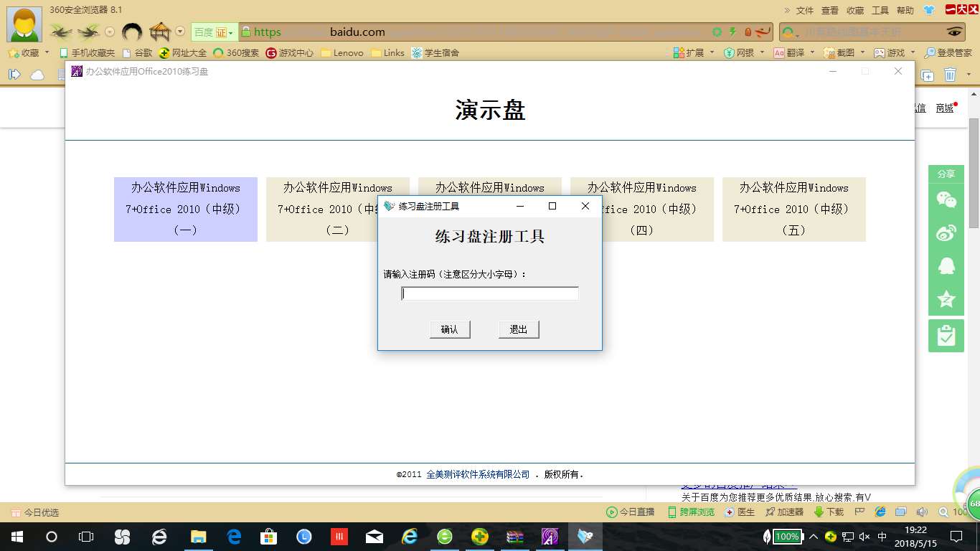The image size is (980, 551).
Task: Click the eye icon in the search box
Action: point(955,32)
